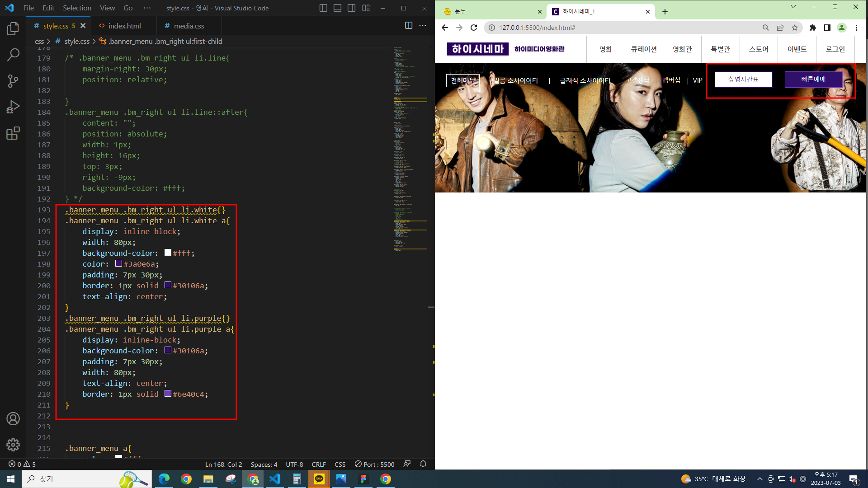Open Chrome tab search dropdown arrow
This screenshot has width=868, height=488.
click(793, 7)
